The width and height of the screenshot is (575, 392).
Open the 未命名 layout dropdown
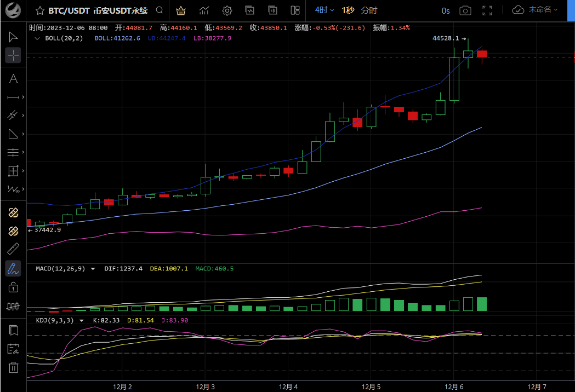click(x=543, y=9)
